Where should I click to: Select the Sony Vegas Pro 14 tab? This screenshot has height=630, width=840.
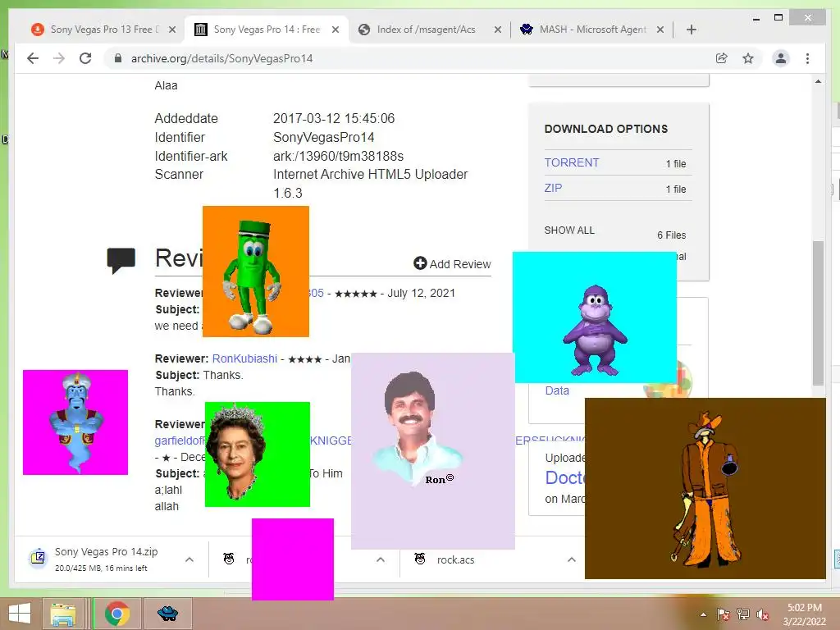267,30
